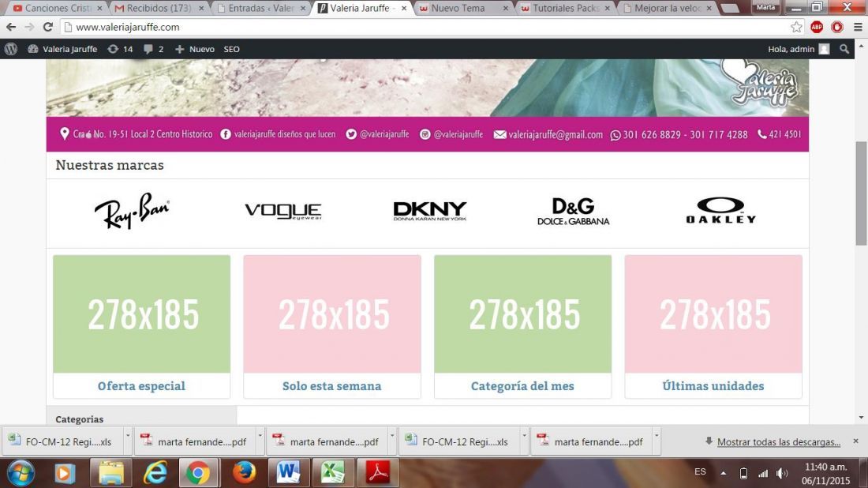This screenshot has width=868, height=488.
Task: Bookmark the page with the star icon
Action: (796, 27)
